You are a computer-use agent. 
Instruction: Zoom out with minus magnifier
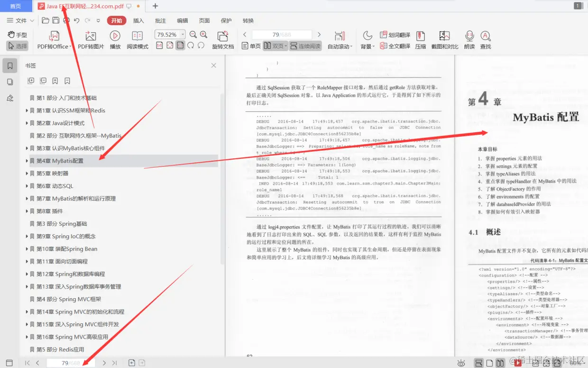pyautogui.click(x=193, y=34)
